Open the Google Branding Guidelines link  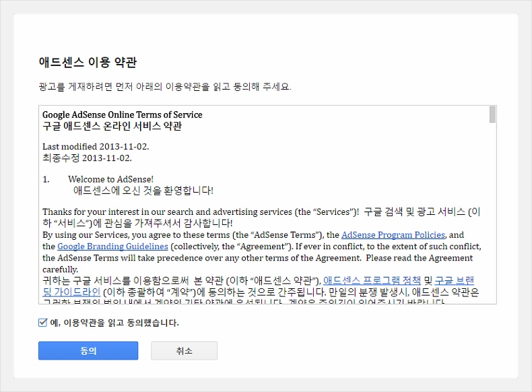pos(112,247)
